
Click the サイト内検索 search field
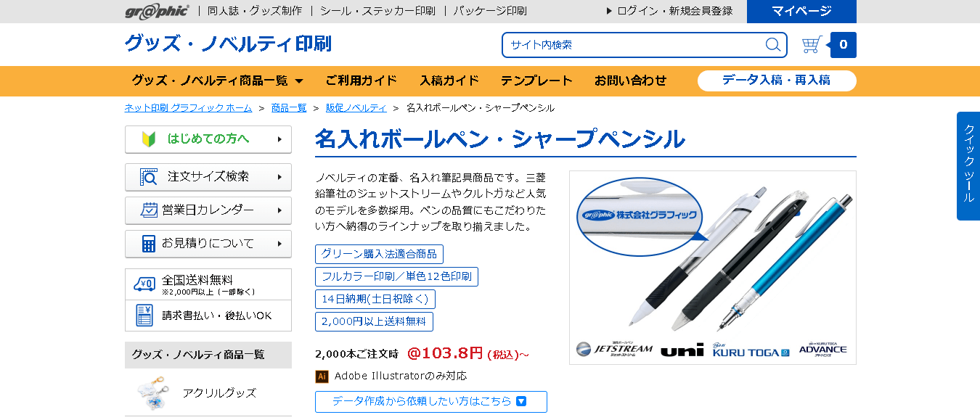tap(632, 45)
